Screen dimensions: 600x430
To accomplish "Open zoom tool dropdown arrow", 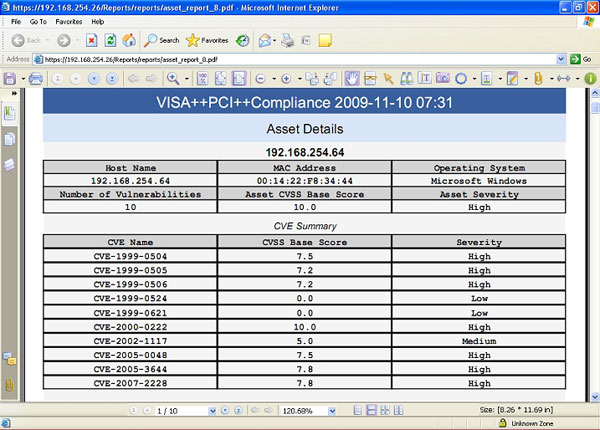I will [187, 79].
